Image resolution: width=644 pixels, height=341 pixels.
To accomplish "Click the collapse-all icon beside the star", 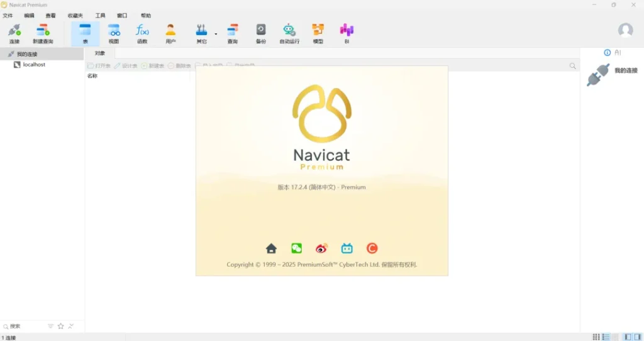I will click(x=71, y=326).
